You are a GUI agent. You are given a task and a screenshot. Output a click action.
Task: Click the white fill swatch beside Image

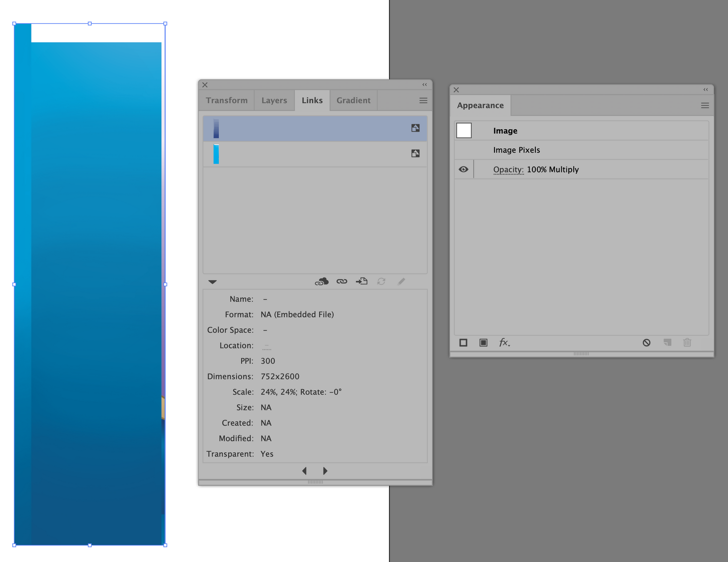click(x=463, y=130)
